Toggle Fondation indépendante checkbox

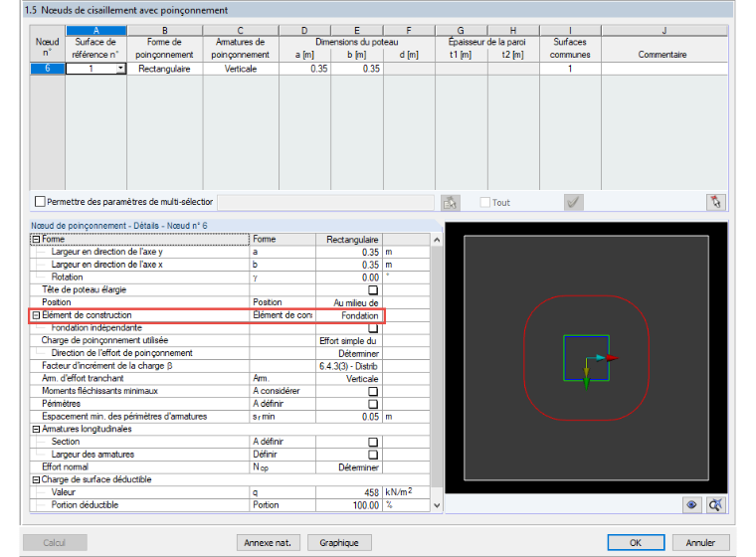[373, 328]
